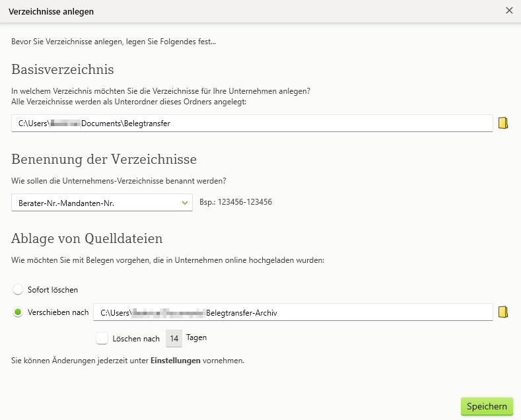Click the Ablage von Quelldateien heading
Viewport: 521px width, 420px height.
click(x=87, y=238)
